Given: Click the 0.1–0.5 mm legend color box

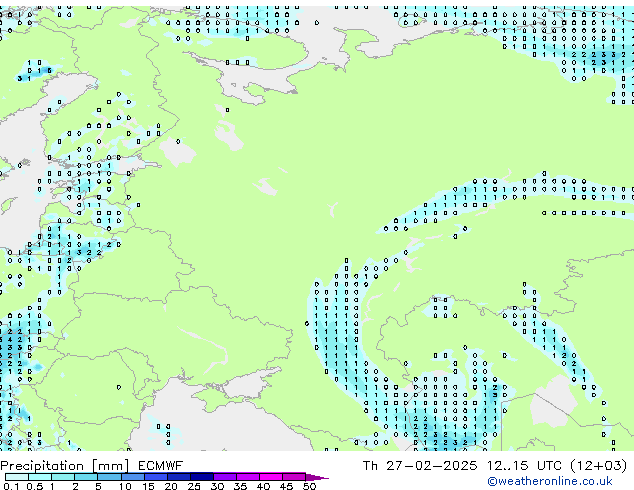Looking at the screenshot, I should tap(17, 477).
